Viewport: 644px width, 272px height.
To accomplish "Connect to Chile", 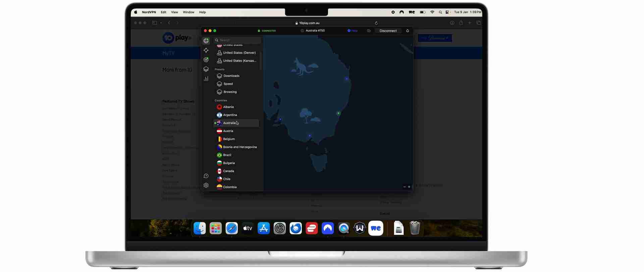I will pyautogui.click(x=236, y=179).
